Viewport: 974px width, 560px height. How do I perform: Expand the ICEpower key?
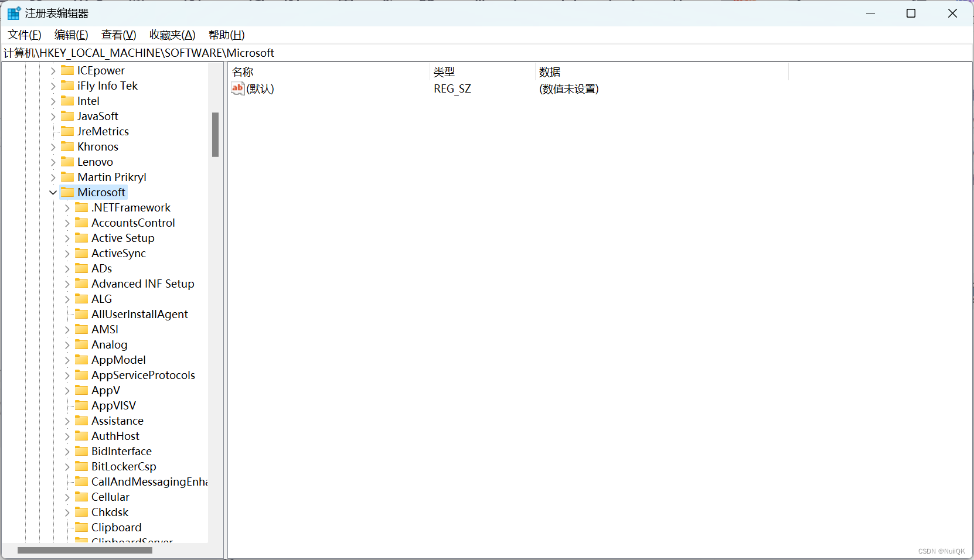tap(53, 70)
